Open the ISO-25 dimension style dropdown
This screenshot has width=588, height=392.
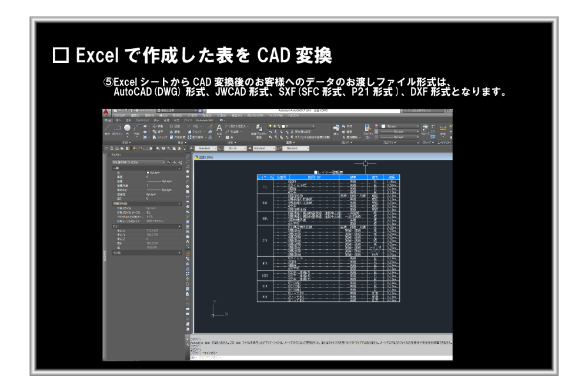point(236,149)
